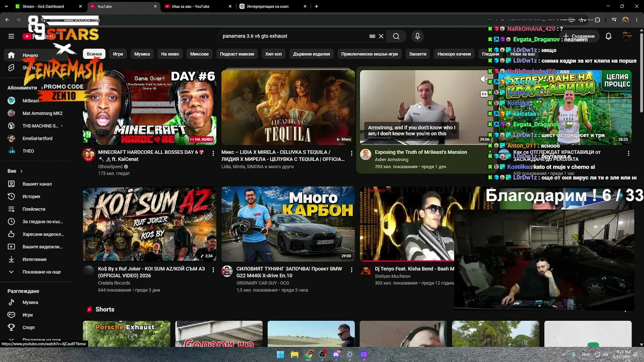The height and width of the screenshot is (362, 644).
Task: Select the Хип-хоп filter chip
Action: pyautogui.click(x=274, y=54)
